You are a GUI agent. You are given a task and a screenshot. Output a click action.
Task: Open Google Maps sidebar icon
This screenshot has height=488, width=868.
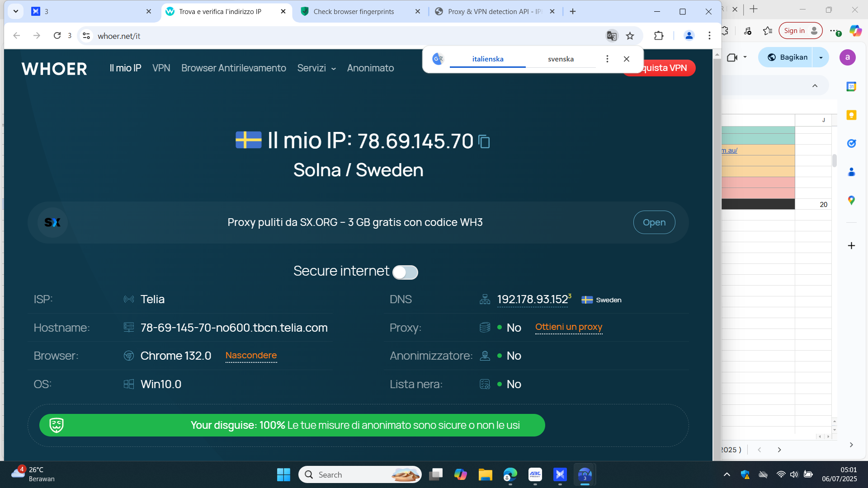tap(851, 200)
